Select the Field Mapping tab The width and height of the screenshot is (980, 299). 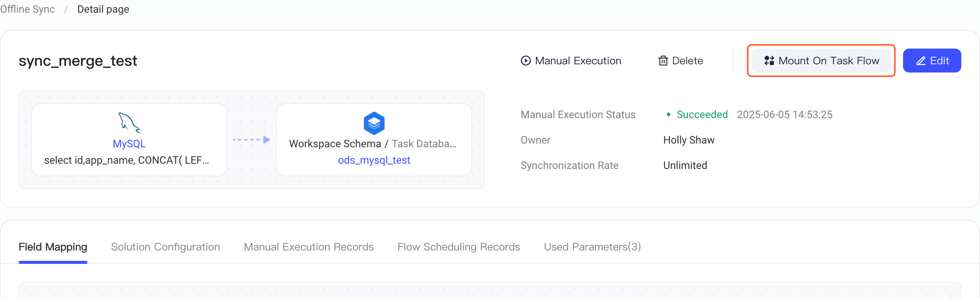coord(53,247)
